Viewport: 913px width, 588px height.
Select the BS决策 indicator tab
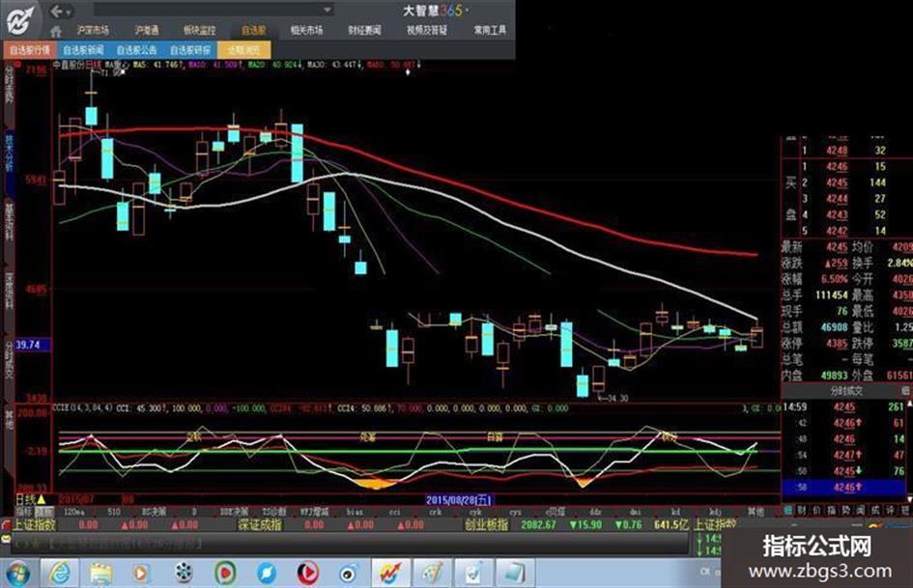(155, 512)
